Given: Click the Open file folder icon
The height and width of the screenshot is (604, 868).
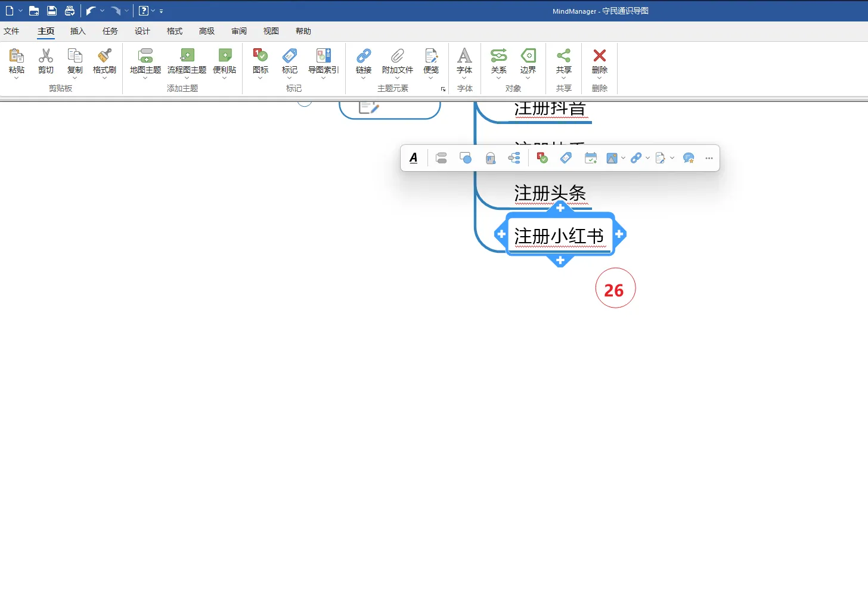Looking at the screenshot, I should (x=34, y=11).
